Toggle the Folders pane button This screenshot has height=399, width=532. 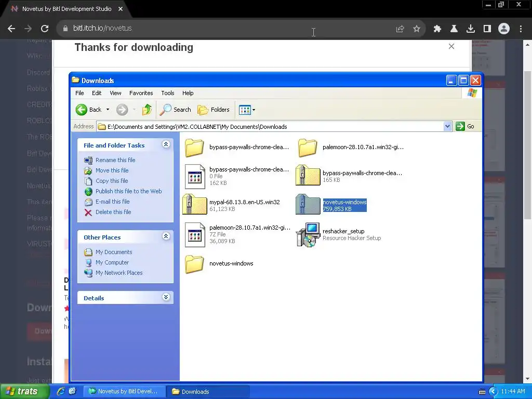pyautogui.click(x=214, y=110)
